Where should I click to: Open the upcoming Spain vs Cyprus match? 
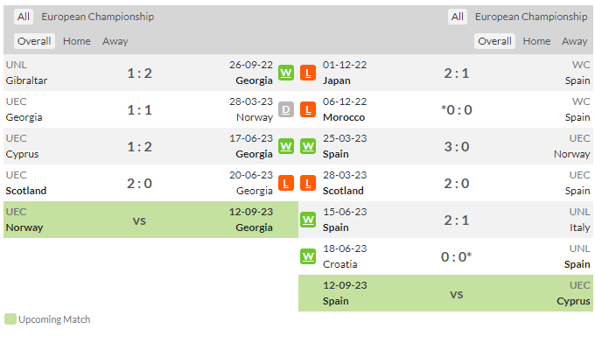[445, 293]
